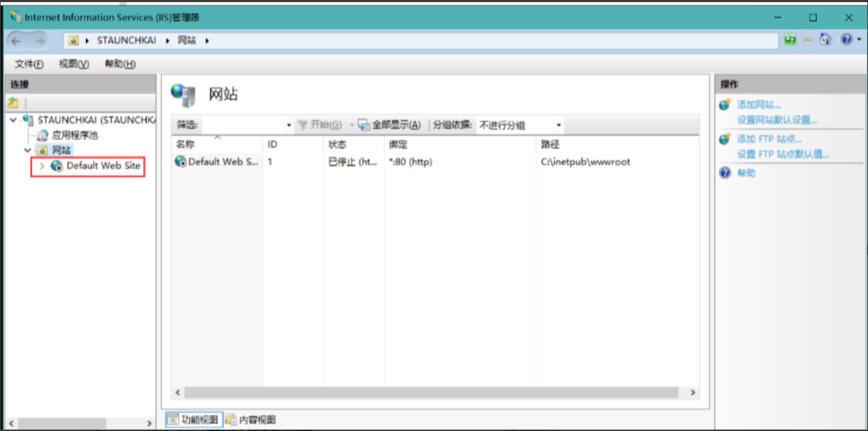Collapse the STAUNCHKAI server node
The height and width of the screenshot is (431, 868).
coord(15,120)
